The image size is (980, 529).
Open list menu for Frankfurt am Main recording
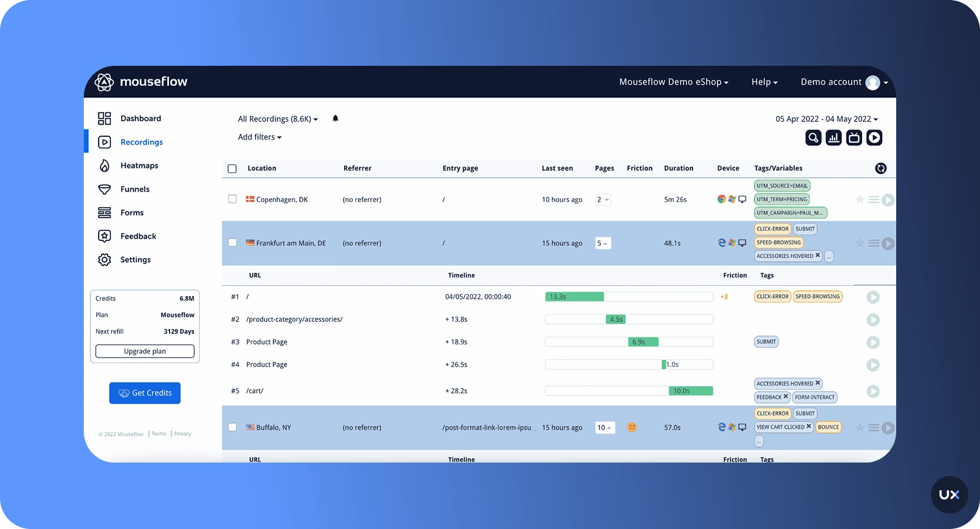[x=874, y=243]
